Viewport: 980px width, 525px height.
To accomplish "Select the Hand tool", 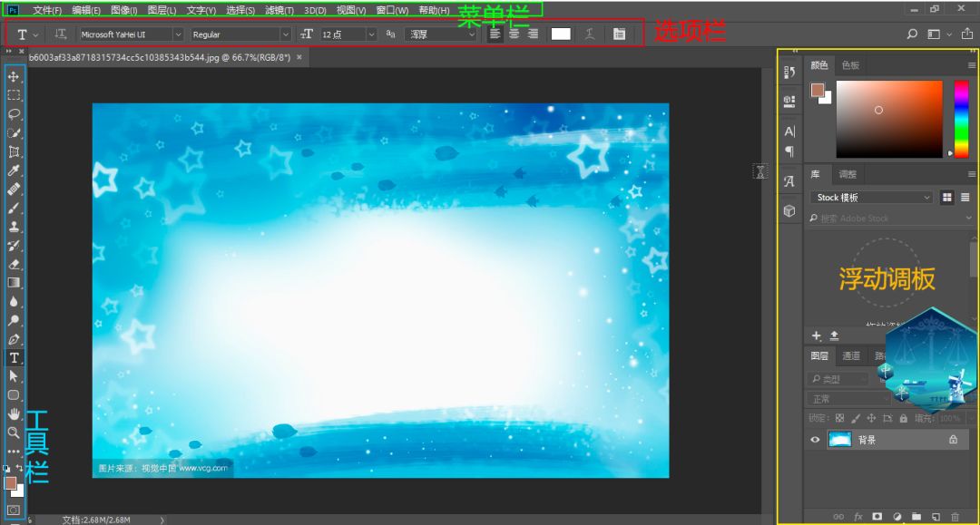I will tap(14, 413).
